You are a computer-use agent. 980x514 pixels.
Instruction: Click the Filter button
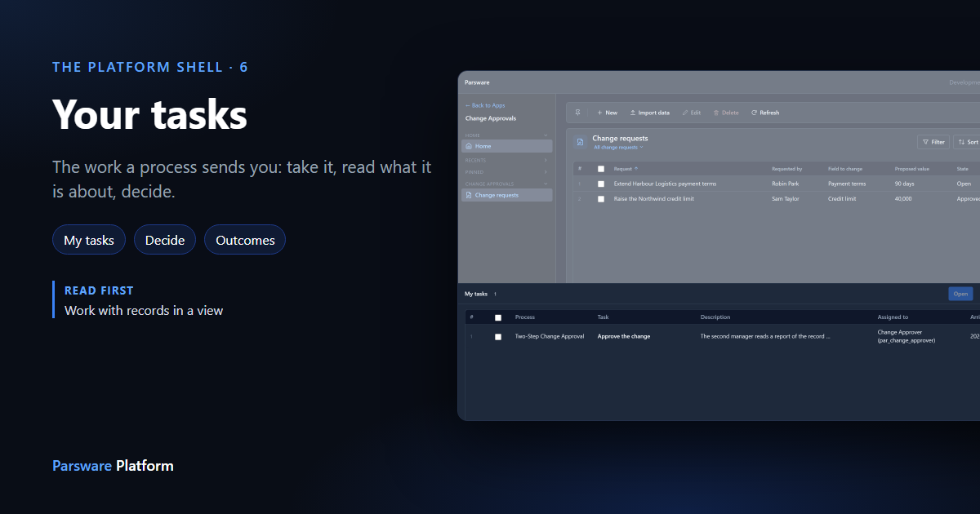(933, 142)
